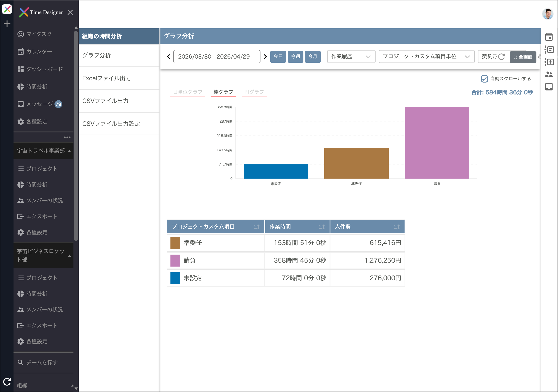Collapse the 宇宙トラベル事業部 team section

44,151
